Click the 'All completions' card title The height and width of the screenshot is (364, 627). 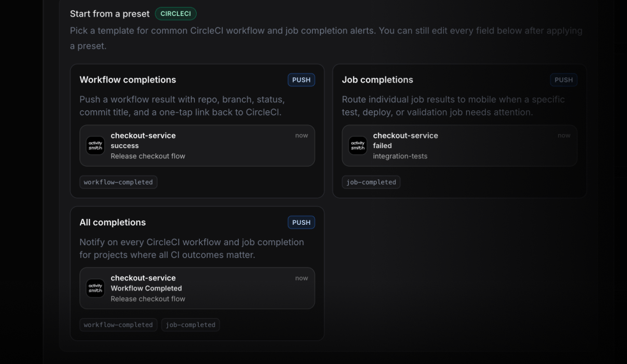(x=113, y=222)
